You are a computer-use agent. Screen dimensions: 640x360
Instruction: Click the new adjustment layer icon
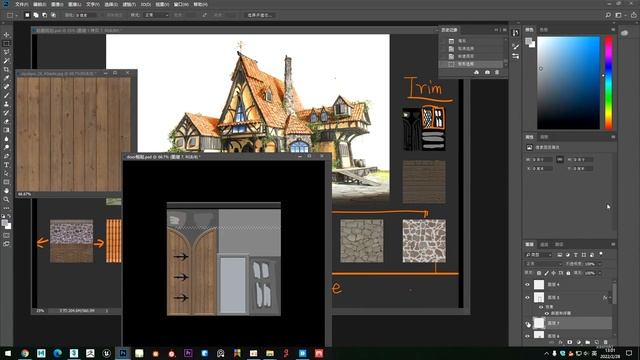coord(579,342)
